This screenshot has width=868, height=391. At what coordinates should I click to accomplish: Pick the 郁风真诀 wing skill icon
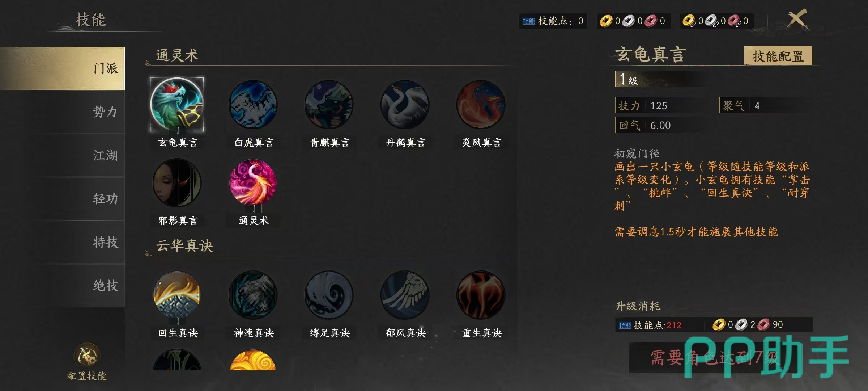pos(405,295)
